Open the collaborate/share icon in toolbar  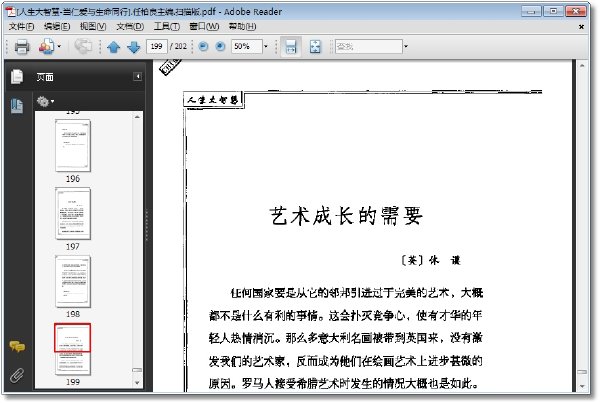(46, 47)
